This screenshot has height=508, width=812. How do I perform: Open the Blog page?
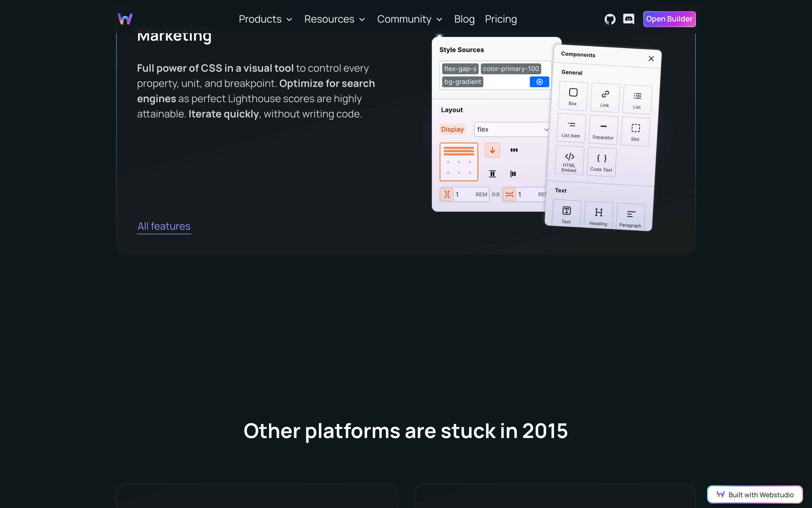[x=464, y=19]
